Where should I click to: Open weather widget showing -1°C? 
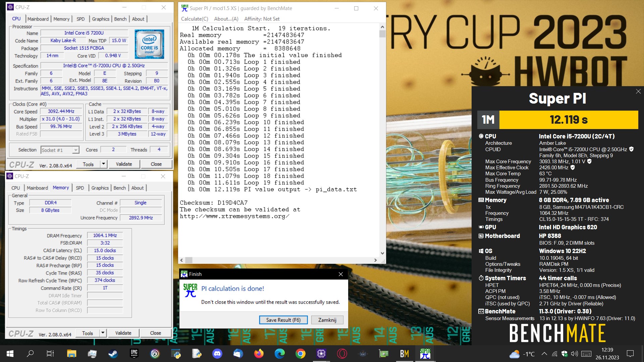point(522,354)
